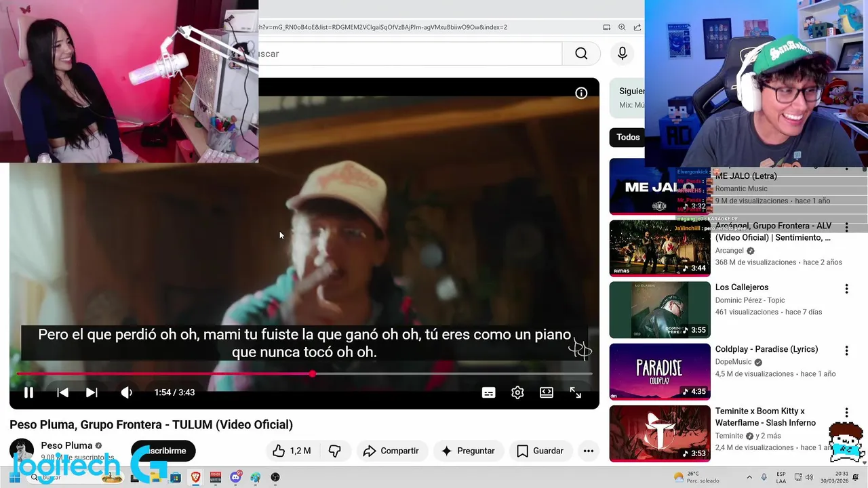This screenshot has height=488, width=868.
Task: Visit the DopeMusic channel
Action: [733, 362]
